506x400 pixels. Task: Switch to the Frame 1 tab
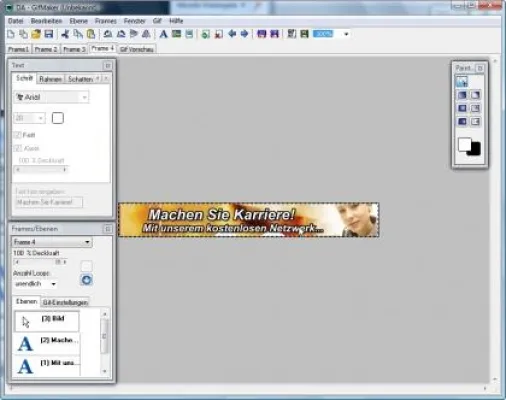pyautogui.click(x=19, y=49)
